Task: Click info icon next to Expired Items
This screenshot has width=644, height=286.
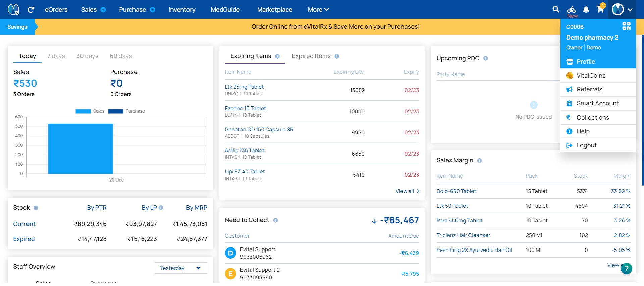Action: pos(337,56)
